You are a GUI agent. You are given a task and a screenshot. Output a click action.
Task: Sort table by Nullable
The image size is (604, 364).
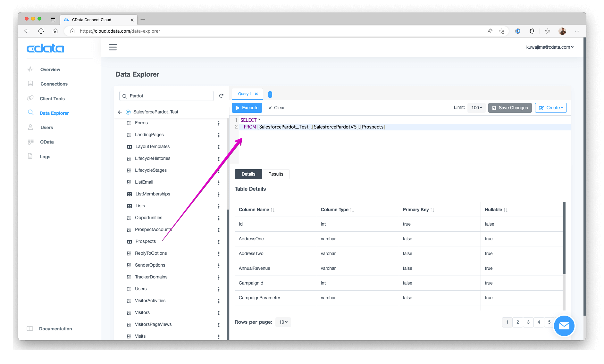506,210
